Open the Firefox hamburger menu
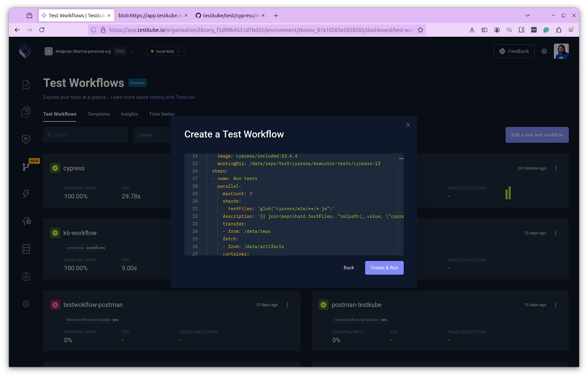Image resolution: width=588 pixels, height=377 pixels. [571, 30]
